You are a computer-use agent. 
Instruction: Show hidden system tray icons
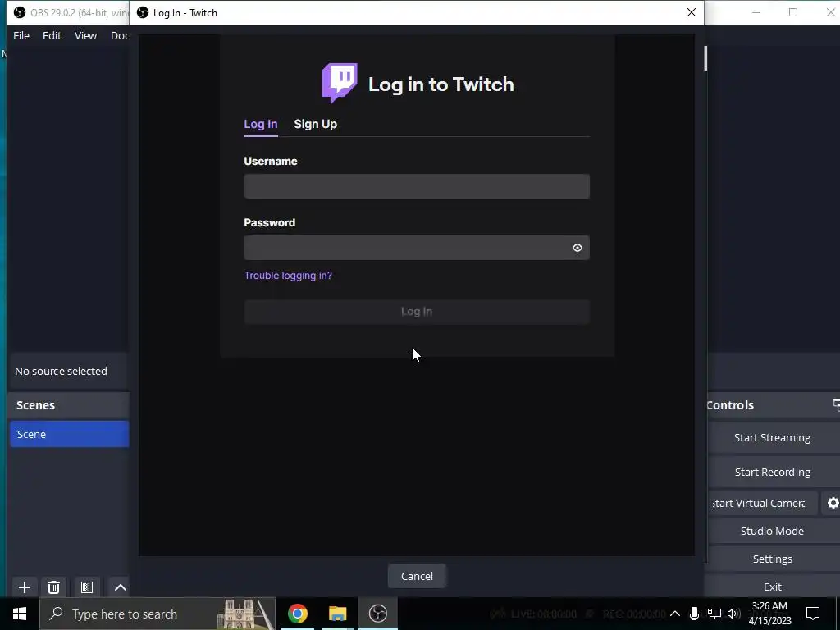click(x=675, y=614)
